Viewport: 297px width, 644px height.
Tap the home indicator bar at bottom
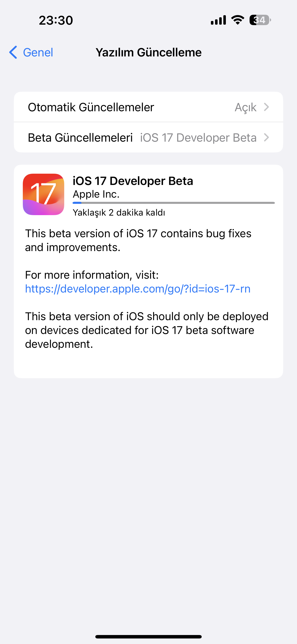coord(148,636)
